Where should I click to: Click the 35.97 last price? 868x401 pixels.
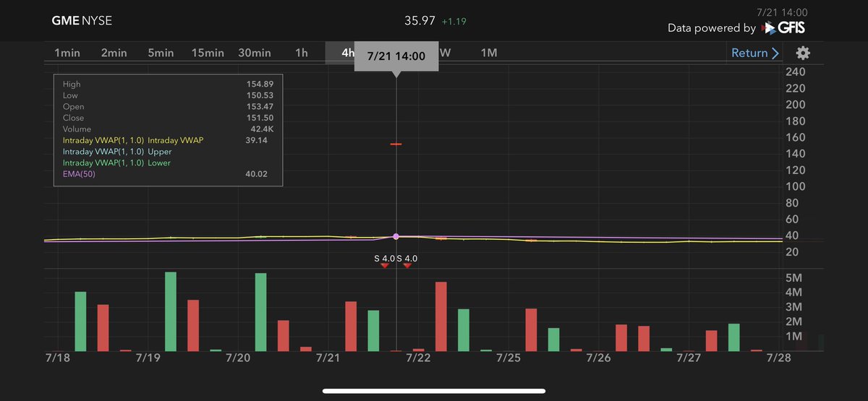[420, 21]
